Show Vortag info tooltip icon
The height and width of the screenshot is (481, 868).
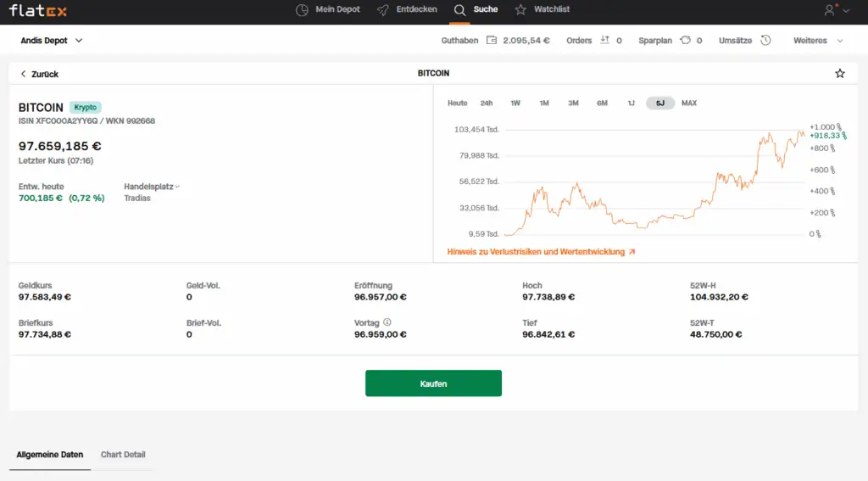click(387, 322)
